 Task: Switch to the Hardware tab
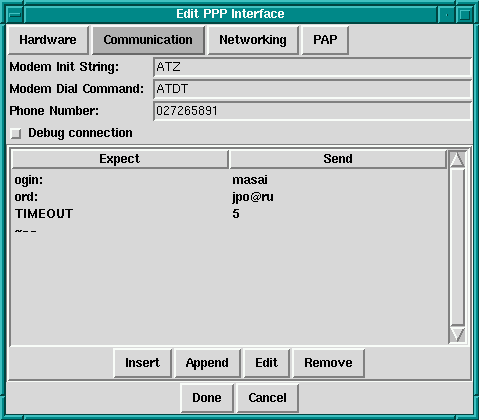(x=48, y=40)
